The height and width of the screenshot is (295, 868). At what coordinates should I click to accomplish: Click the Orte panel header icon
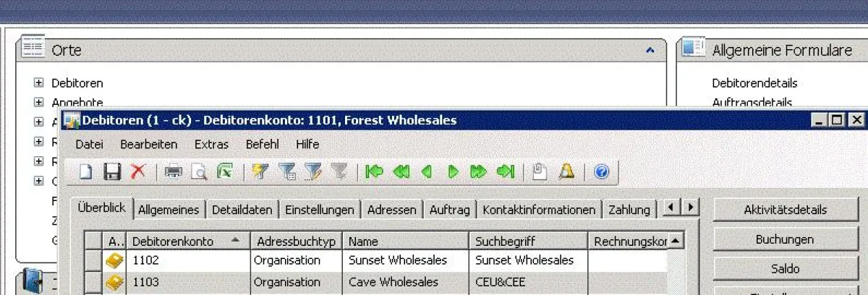(x=33, y=48)
